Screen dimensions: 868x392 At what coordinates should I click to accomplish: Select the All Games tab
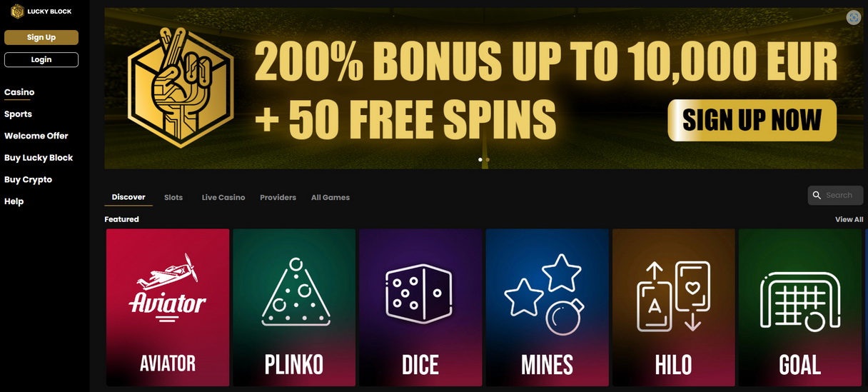coord(330,197)
